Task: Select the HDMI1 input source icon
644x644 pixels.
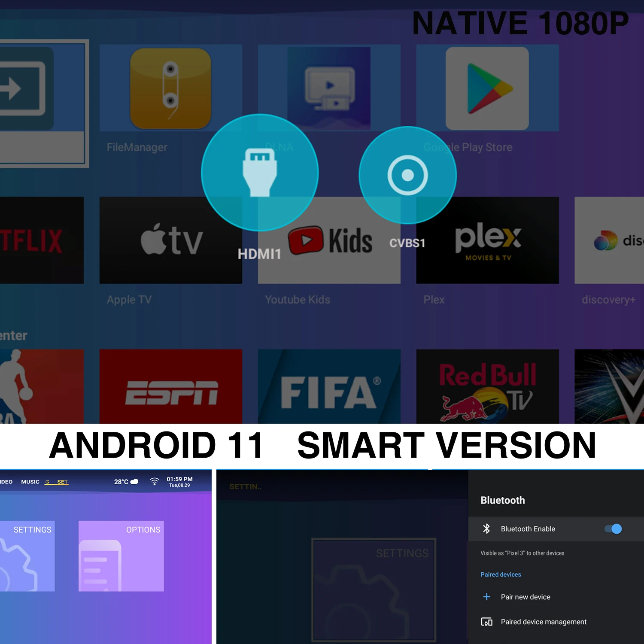Action: pyautogui.click(x=259, y=173)
